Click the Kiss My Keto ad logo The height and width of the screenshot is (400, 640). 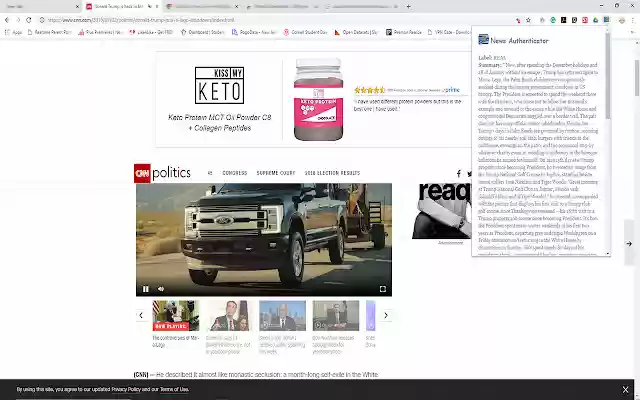(220, 85)
